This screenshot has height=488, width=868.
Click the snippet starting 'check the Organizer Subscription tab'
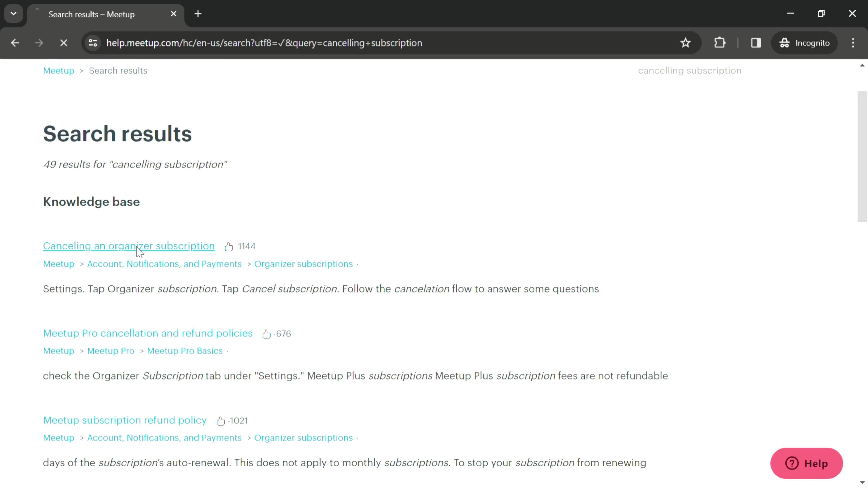point(356,376)
